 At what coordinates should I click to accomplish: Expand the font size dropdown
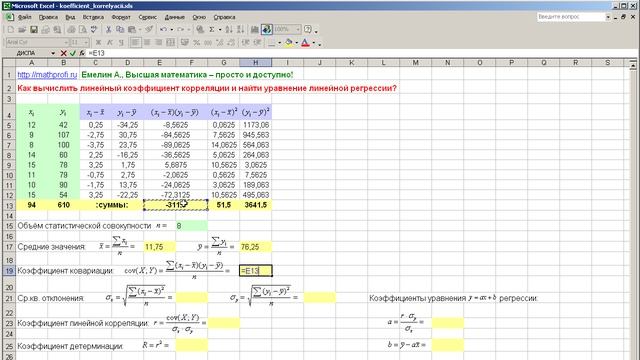tap(86, 42)
